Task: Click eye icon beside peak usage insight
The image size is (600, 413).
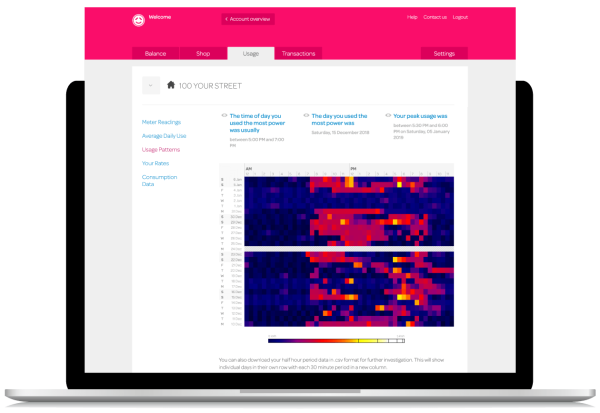Action: tap(388, 115)
